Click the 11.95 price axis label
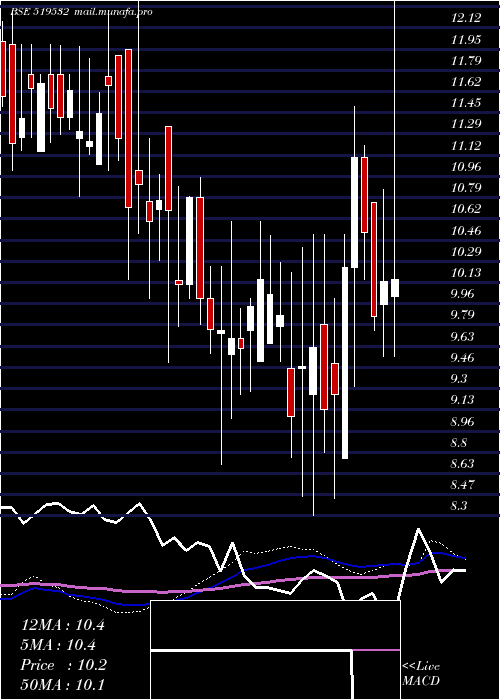 point(466,40)
